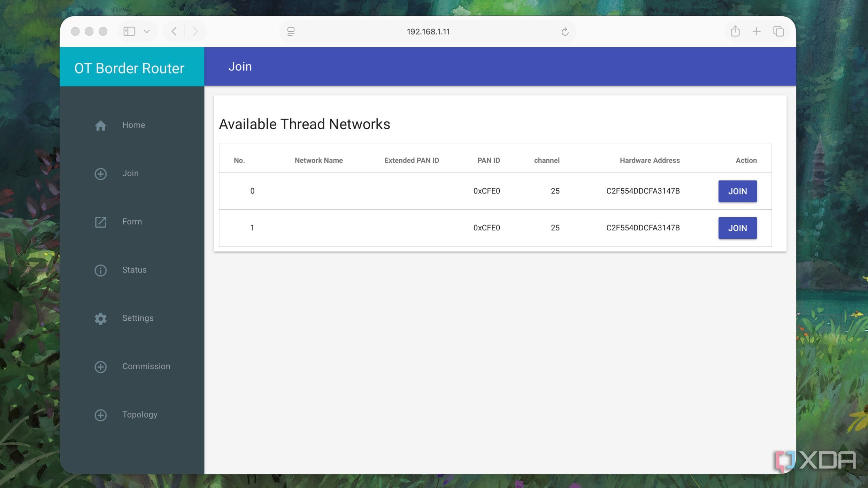Image resolution: width=868 pixels, height=488 pixels.
Task: Click hardware address C2F554DDCFA3147B in row 1
Action: point(643,228)
